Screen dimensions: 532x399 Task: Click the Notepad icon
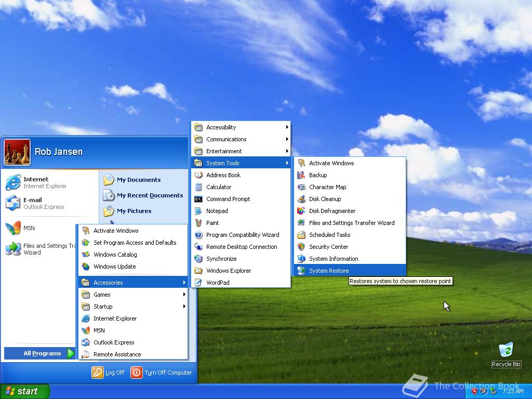198,211
